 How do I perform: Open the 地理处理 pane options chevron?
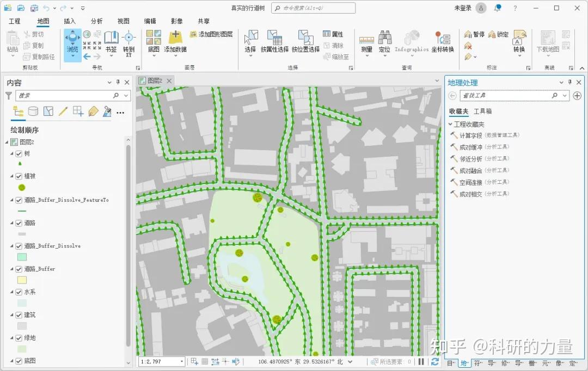(561, 83)
